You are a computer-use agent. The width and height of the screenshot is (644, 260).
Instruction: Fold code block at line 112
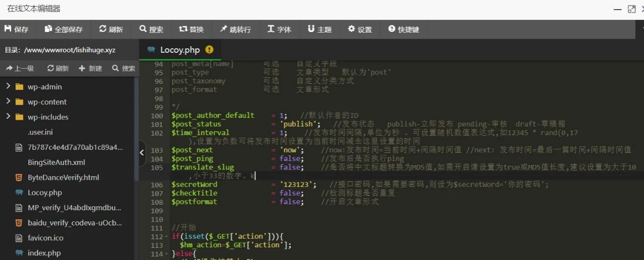click(x=167, y=237)
